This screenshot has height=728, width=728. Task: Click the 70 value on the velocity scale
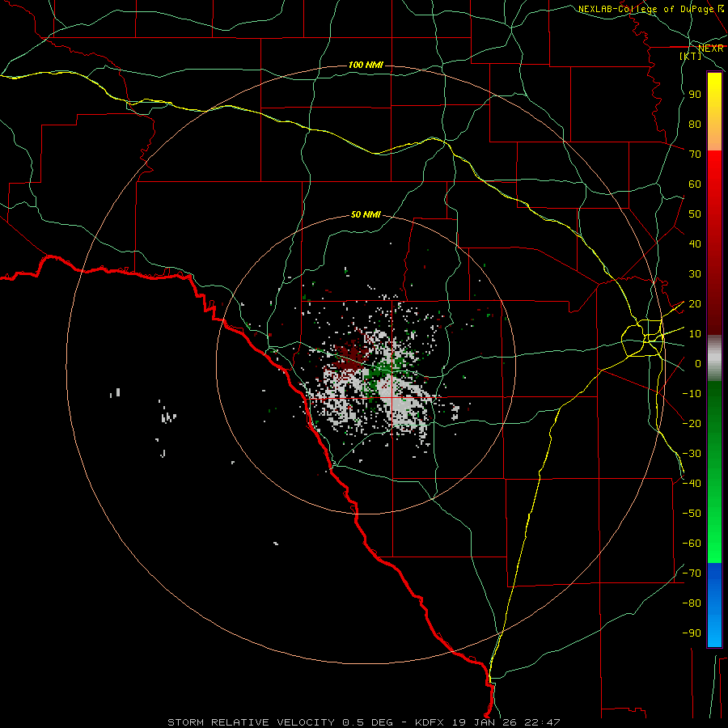(695, 154)
